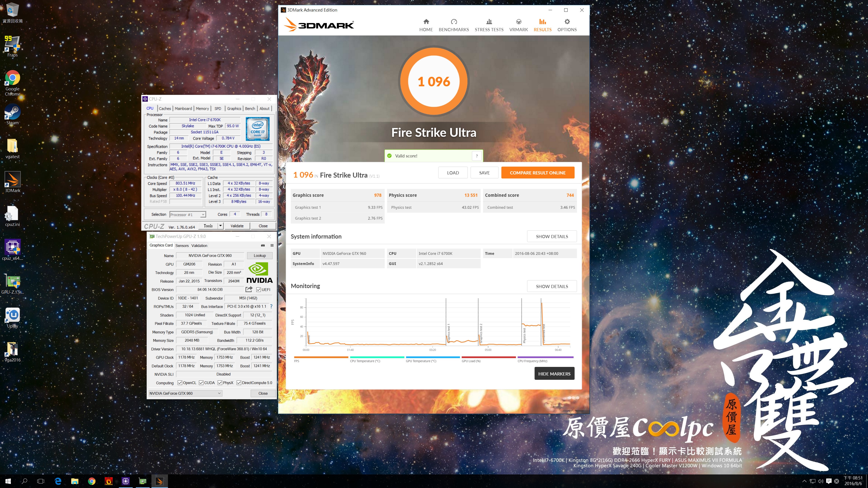Image resolution: width=868 pixels, height=488 pixels.
Task: Switch to GPU-Z Sensors tab
Action: click(182, 246)
